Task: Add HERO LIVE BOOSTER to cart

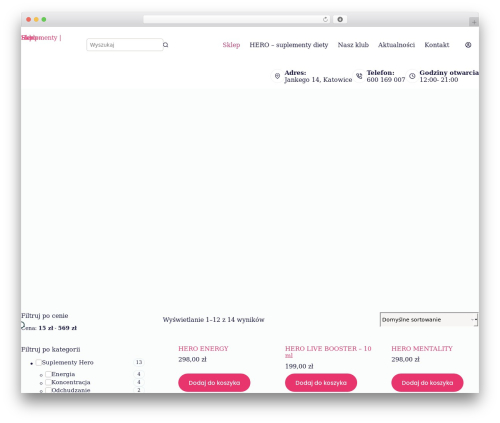Action: [x=321, y=383]
